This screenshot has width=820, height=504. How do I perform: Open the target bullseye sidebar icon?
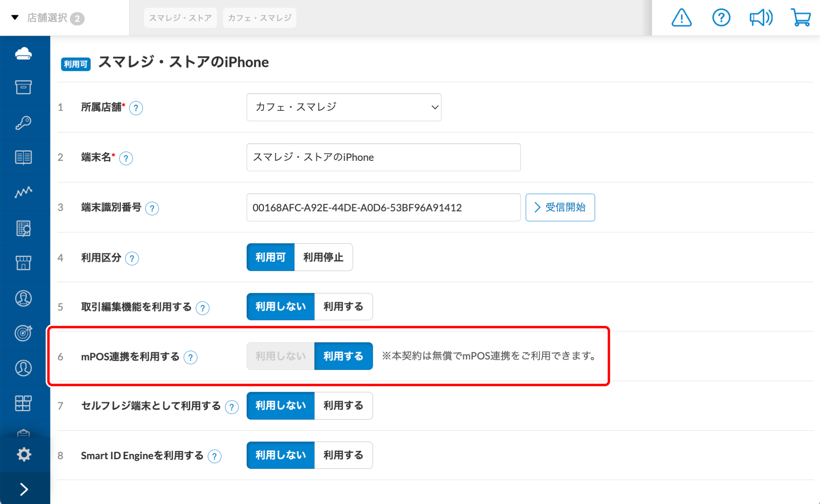point(24,333)
